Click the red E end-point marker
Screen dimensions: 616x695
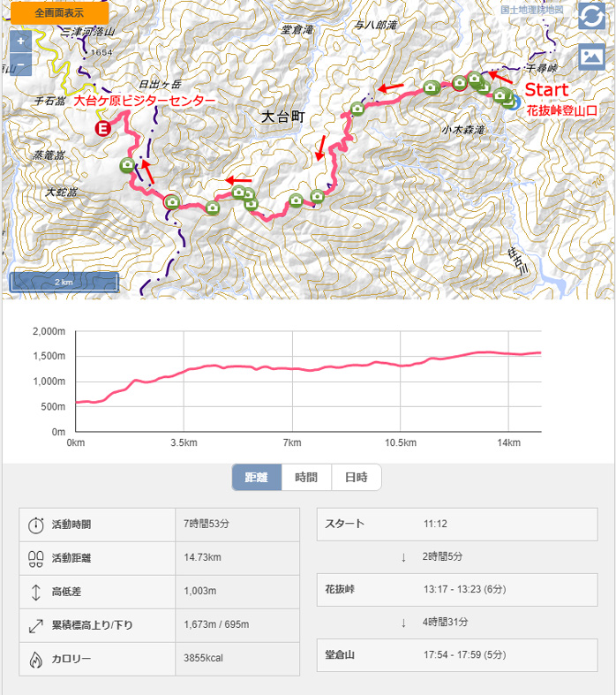[103, 130]
